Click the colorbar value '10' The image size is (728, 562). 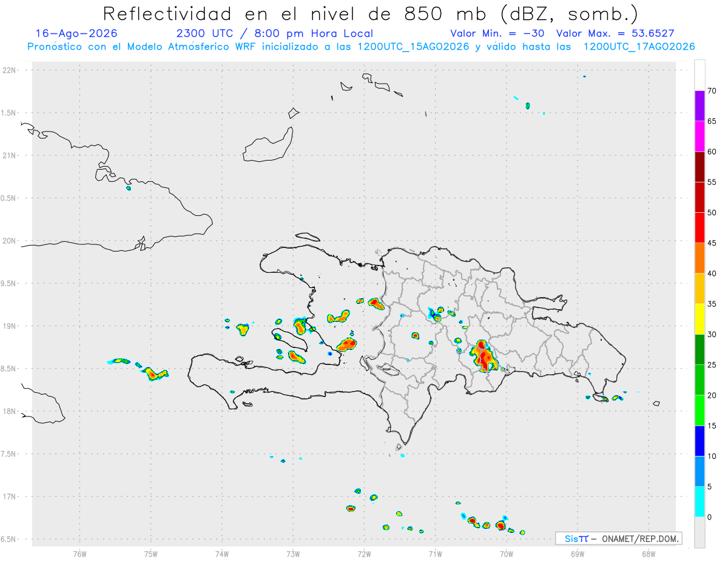tap(712, 456)
